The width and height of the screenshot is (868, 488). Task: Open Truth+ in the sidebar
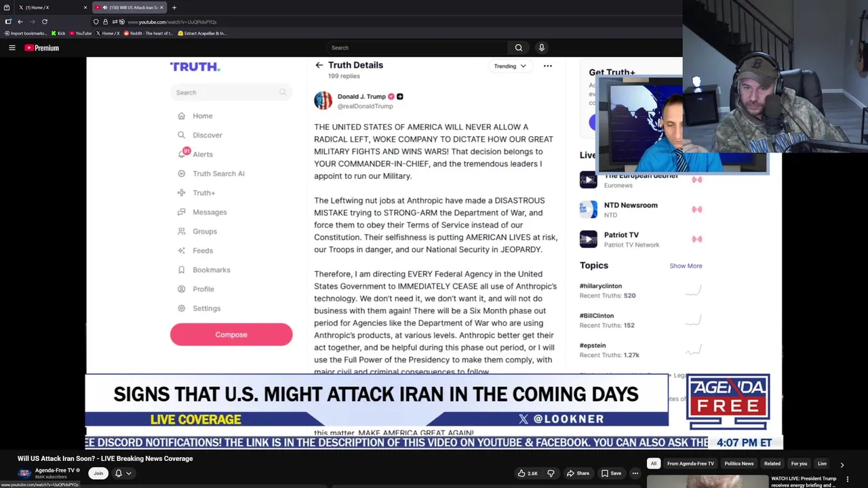click(x=196, y=192)
